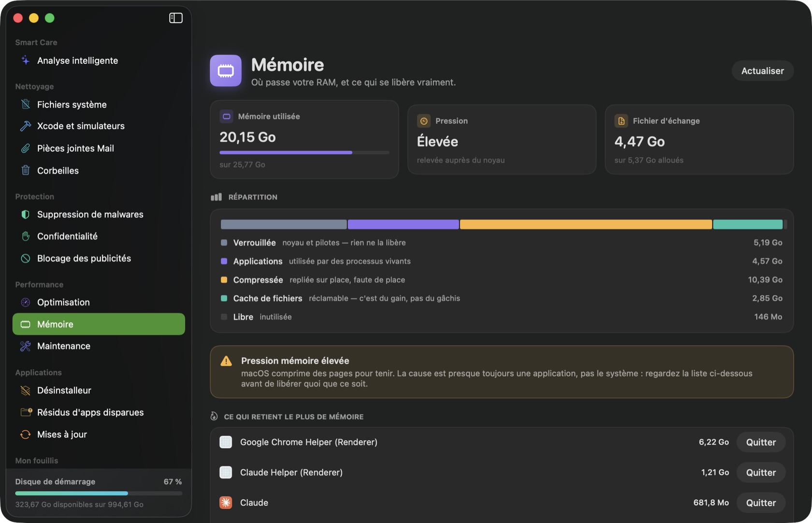Click the warning triangle in the pressure alert
This screenshot has height=523, width=812.
coord(226,361)
